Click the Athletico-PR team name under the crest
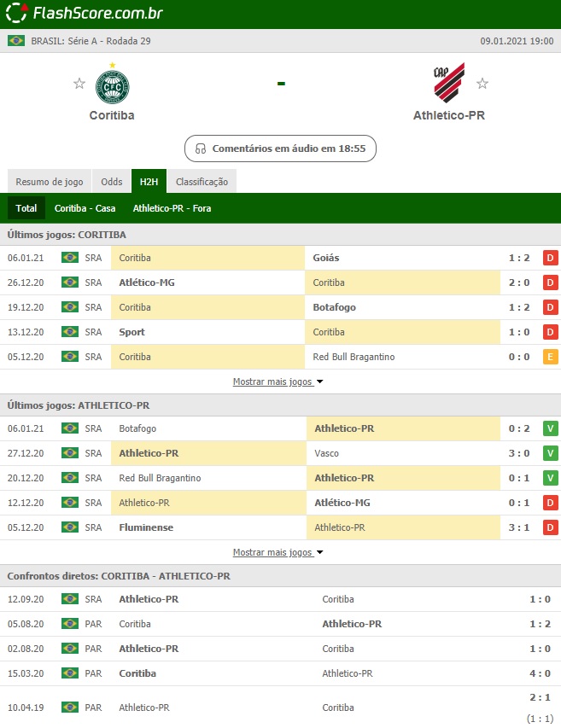The height and width of the screenshot is (728, 561). click(x=449, y=115)
